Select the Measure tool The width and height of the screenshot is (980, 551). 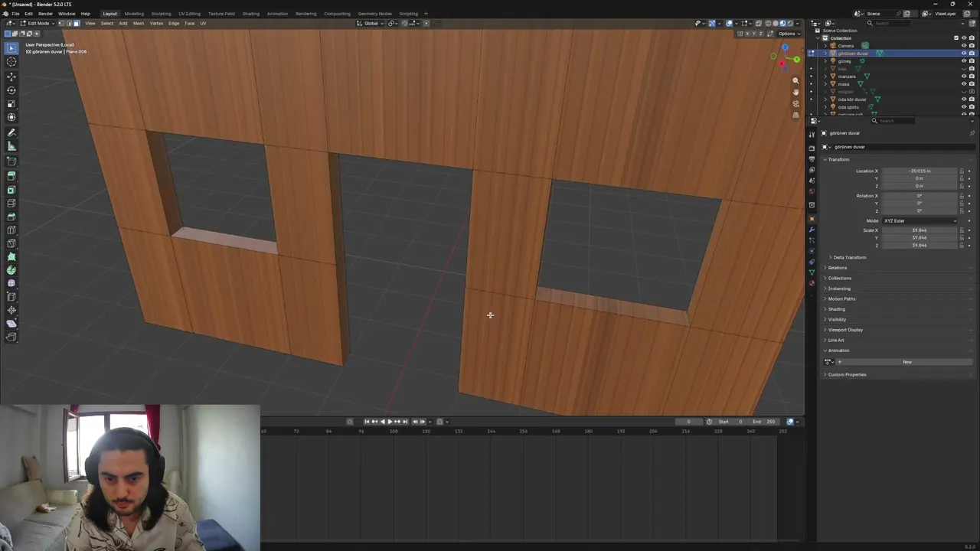[11, 146]
